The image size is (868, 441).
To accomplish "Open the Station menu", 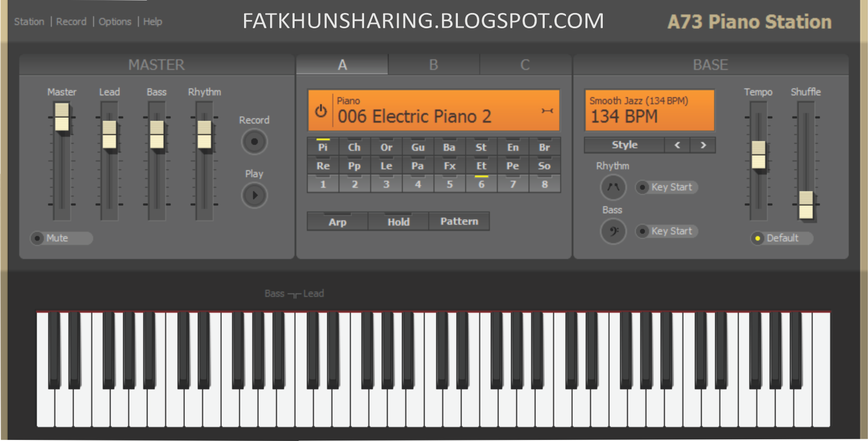I will pyautogui.click(x=29, y=22).
